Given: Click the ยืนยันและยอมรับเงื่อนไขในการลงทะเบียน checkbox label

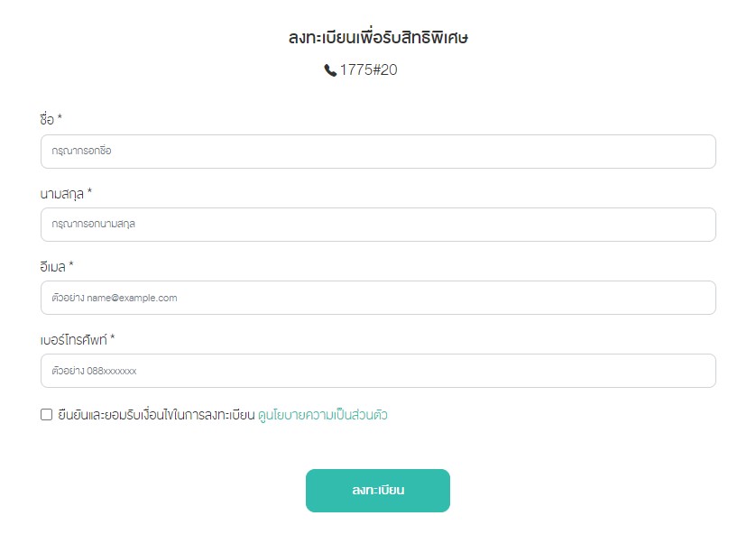Looking at the screenshot, I should tap(156, 415).
